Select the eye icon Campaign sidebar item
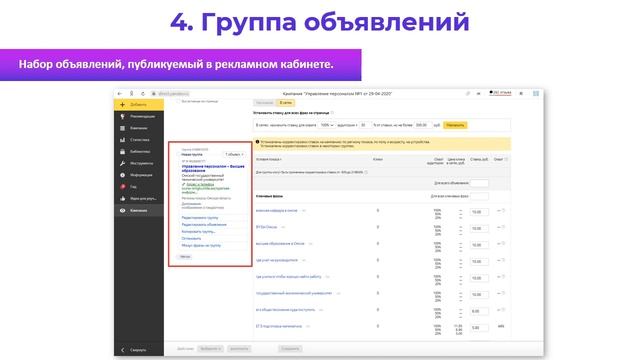 [x=139, y=210]
